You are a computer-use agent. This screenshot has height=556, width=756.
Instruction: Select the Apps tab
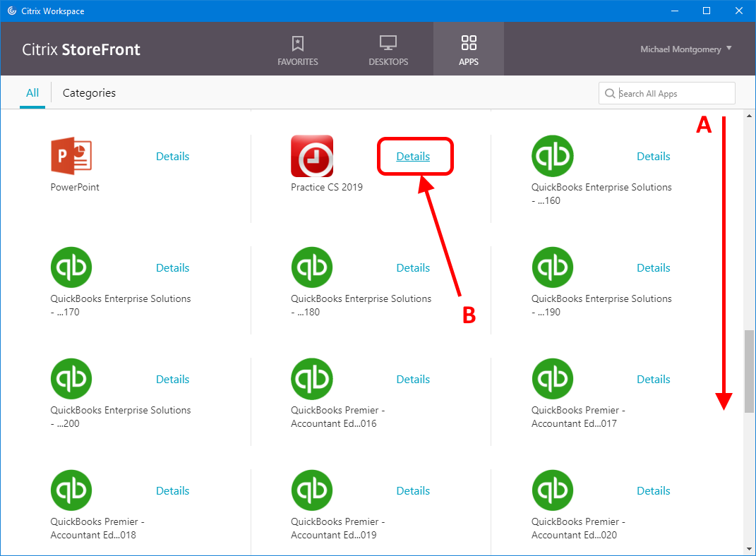click(x=469, y=49)
